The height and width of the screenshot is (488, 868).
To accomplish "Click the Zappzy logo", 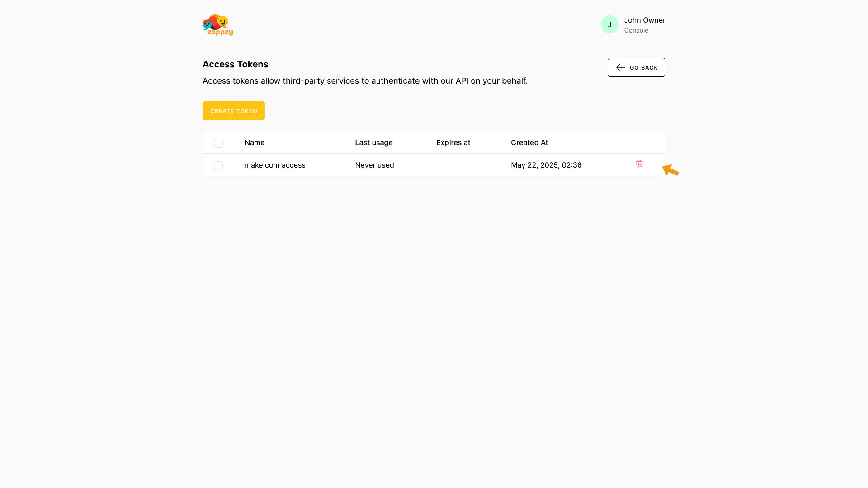I will point(217,25).
